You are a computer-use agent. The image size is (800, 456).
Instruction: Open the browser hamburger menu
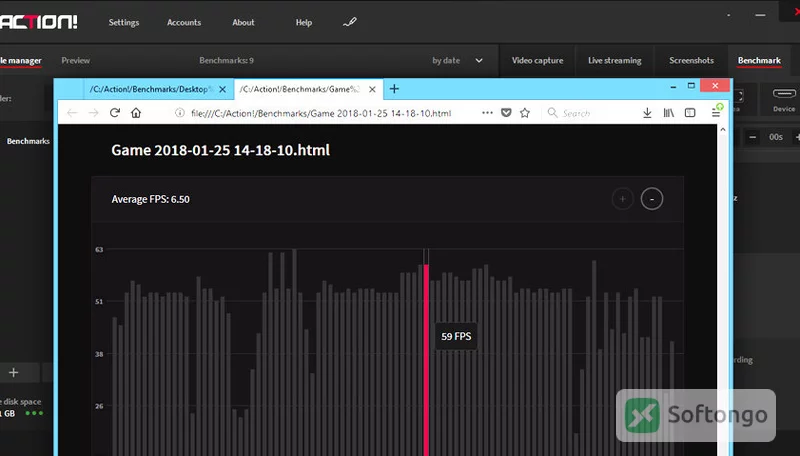pyautogui.click(x=716, y=112)
